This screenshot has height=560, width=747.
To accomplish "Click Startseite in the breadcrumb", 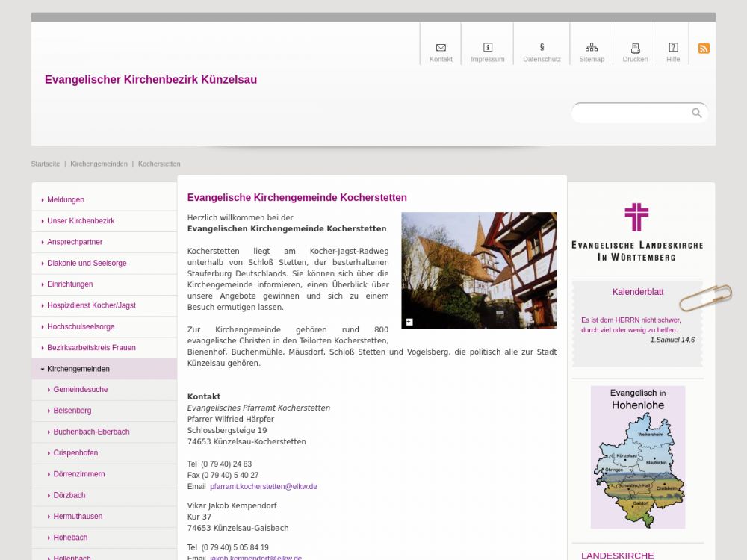I will 46,164.
